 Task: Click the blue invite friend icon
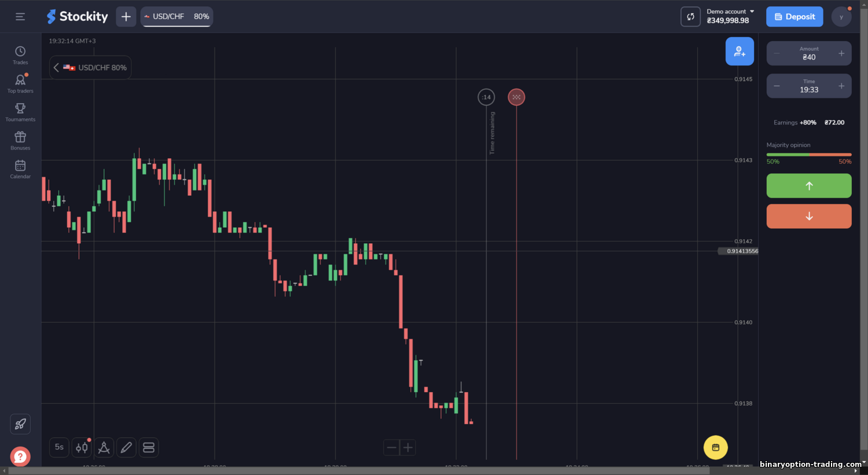click(740, 52)
